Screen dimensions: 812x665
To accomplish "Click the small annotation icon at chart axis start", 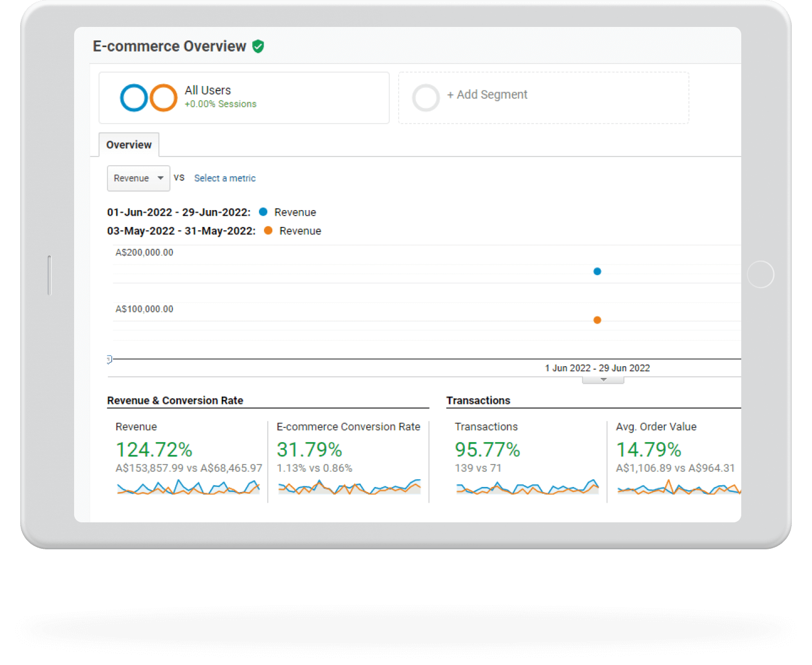I will 110,359.
